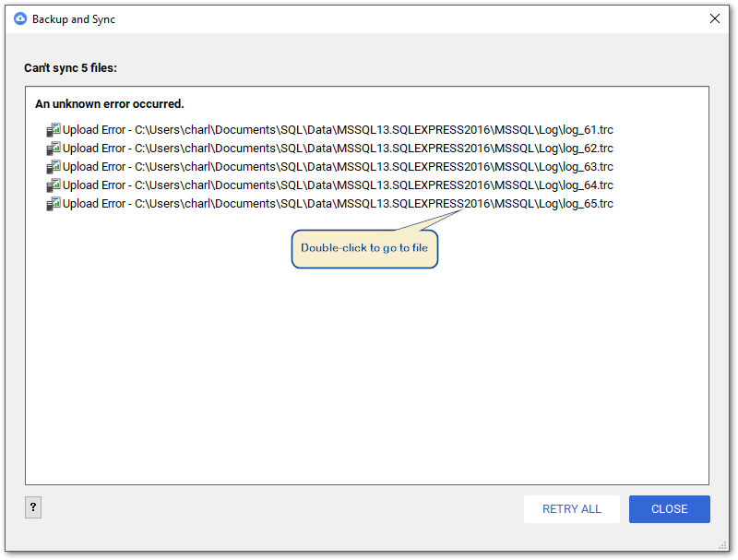This screenshot has height=560, width=738.
Task: Select the log_64.trc upload error entry
Action: (x=329, y=185)
